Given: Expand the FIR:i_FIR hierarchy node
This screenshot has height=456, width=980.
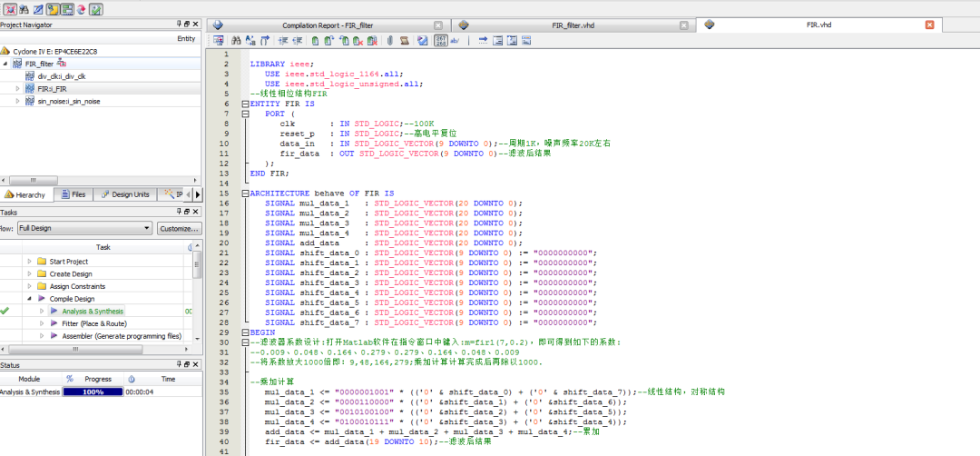Looking at the screenshot, I should [18, 89].
